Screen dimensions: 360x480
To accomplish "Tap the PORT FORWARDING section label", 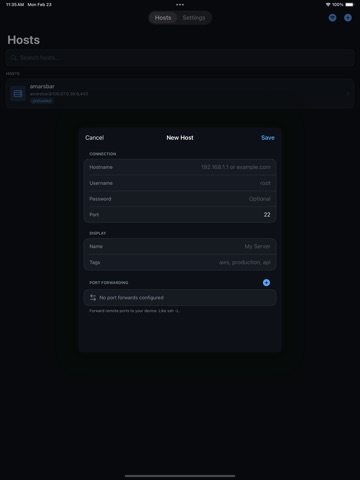I will coord(109,283).
